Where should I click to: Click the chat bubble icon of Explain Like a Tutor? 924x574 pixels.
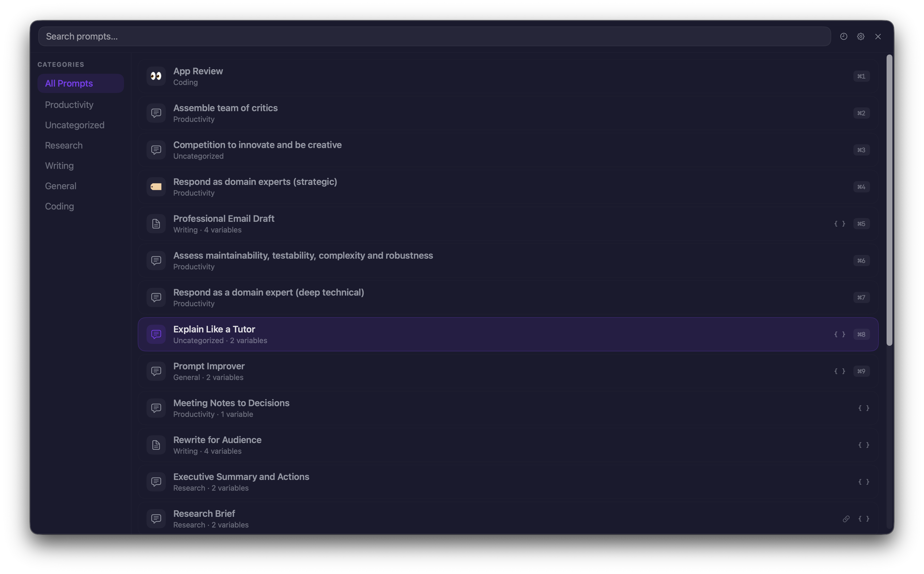click(156, 334)
